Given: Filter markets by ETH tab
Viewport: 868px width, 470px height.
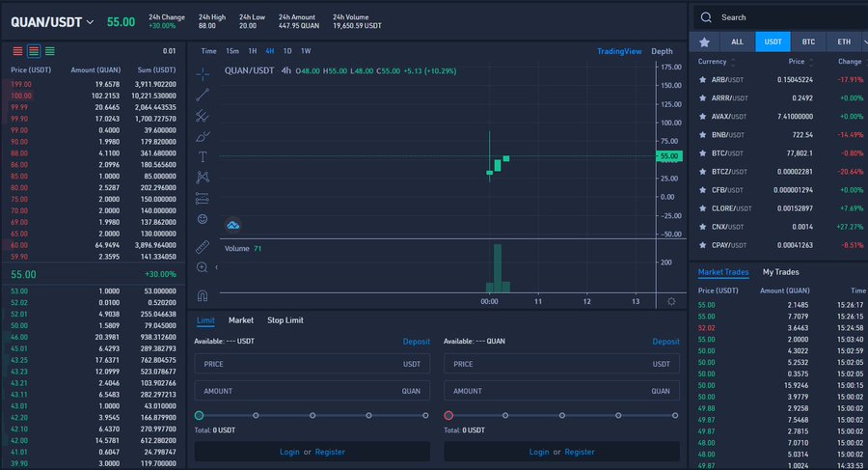Looking at the screenshot, I should click(x=844, y=42).
